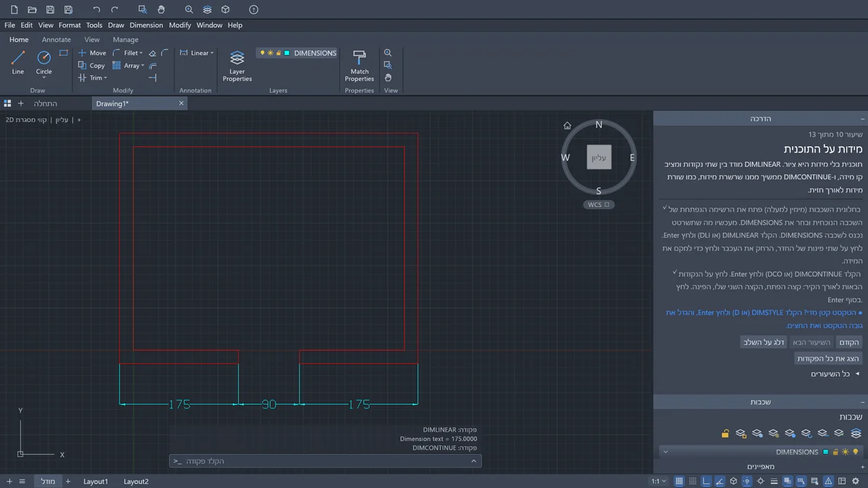868x488 pixels.
Task: Click the Copy tool in Modify panel
Action: pyautogui.click(x=92, y=65)
